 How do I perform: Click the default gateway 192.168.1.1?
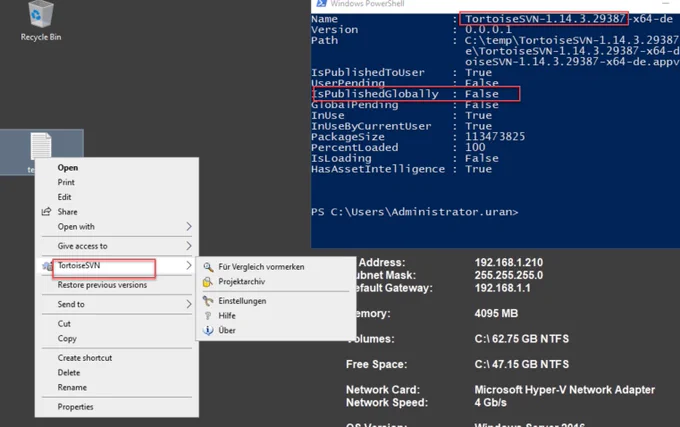pyautogui.click(x=502, y=288)
